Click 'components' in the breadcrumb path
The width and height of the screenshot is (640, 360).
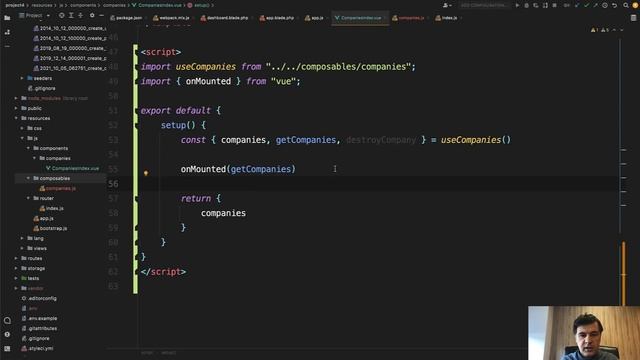point(83,5)
